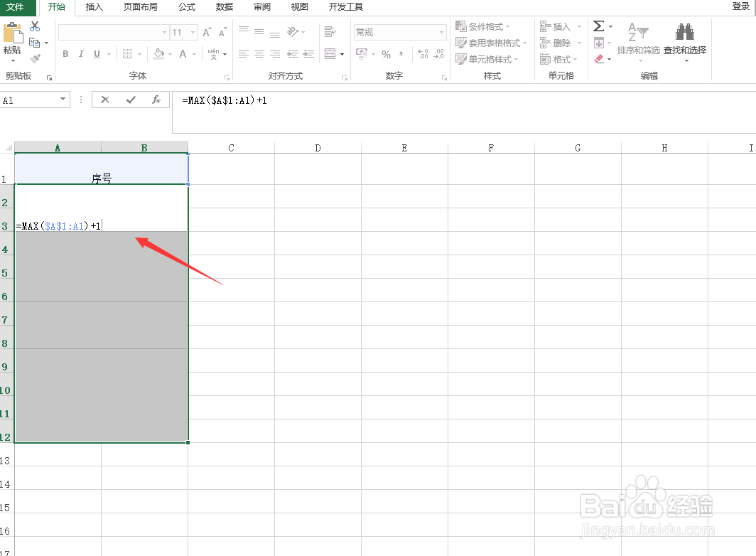This screenshot has width=756, height=556.
Task: Switch to the 视图 tab
Action: (x=299, y=7)
